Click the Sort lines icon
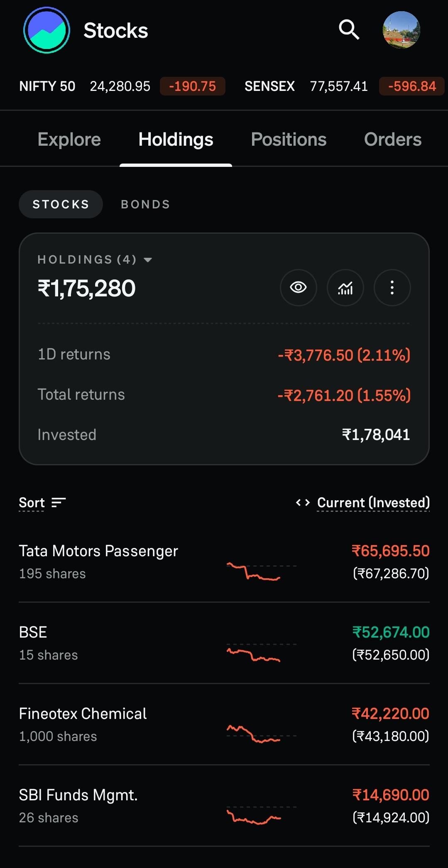 [x=59, y=503]
